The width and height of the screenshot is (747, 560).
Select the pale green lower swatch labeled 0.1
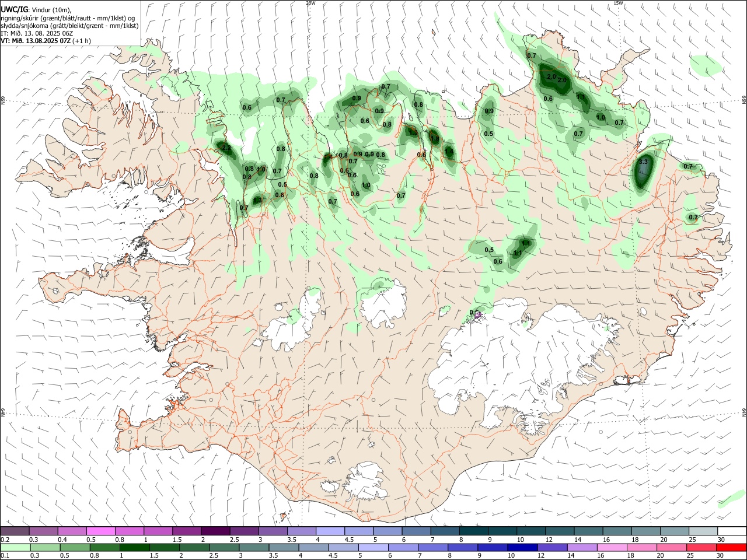click(16, 547)
